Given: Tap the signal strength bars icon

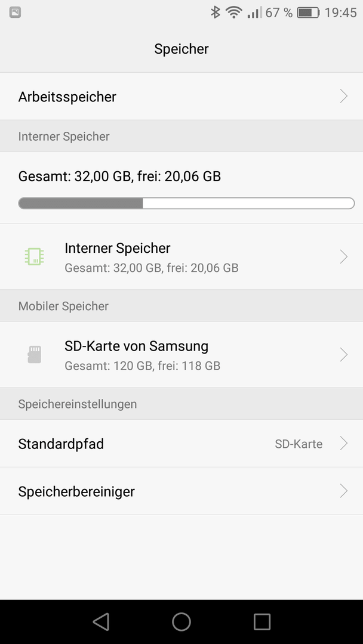Looking at the screenshot, I should [254, 13].
